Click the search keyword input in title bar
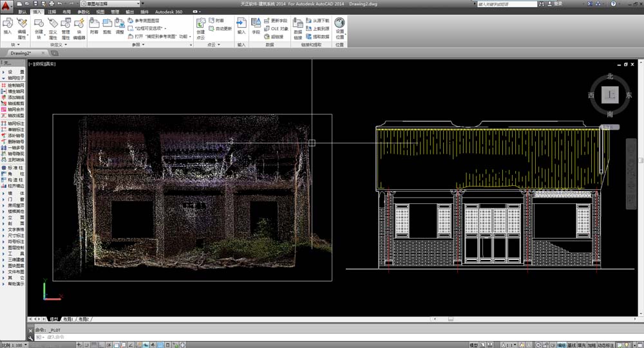The width and height of the screenshot is (644, 348). click(x=507, y=4)
